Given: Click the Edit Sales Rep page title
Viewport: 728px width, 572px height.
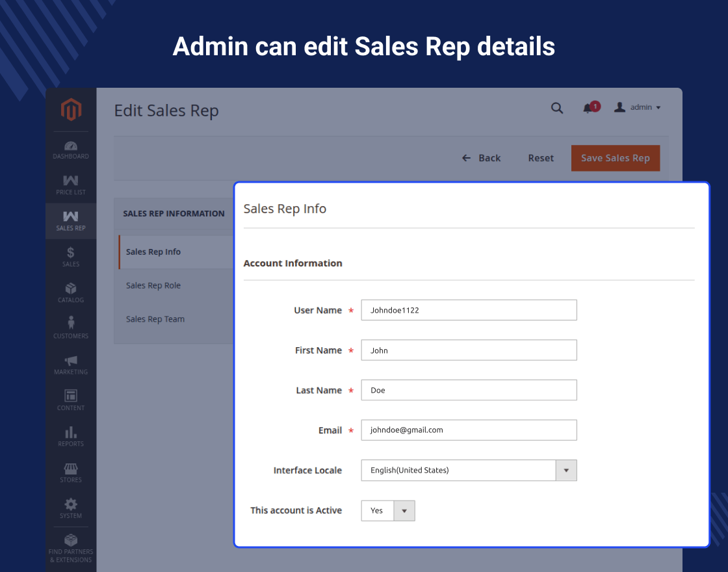Looking at the screenshot, I should point(166,111).
